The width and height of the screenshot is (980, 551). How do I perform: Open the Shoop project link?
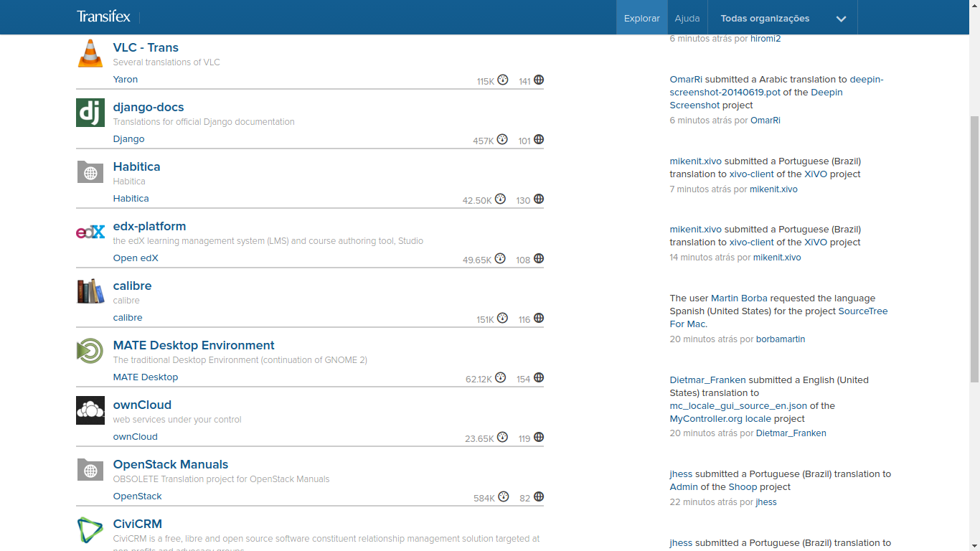coord(743,487)
